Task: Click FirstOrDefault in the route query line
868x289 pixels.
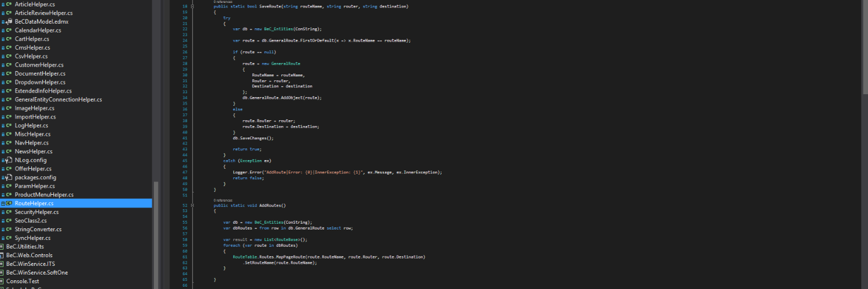Action: click(318, 40)
